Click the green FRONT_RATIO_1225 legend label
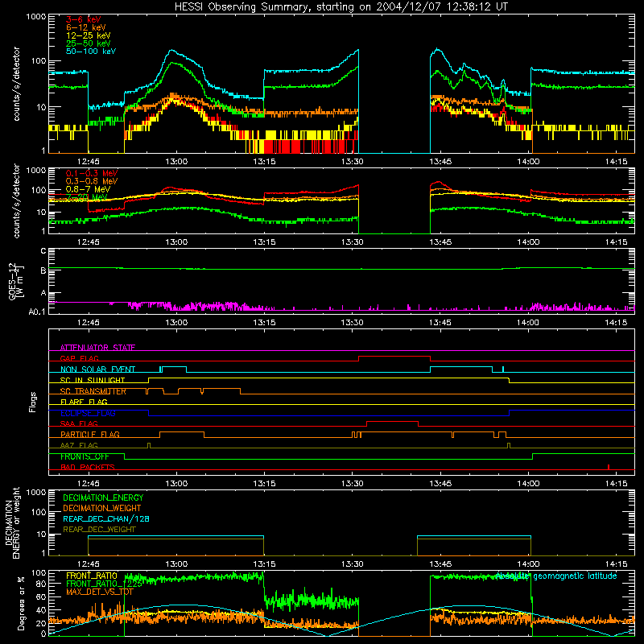Image resolution: width=644 pixels, height=644 pixels. pyautogui.click(x=104, y=584)
